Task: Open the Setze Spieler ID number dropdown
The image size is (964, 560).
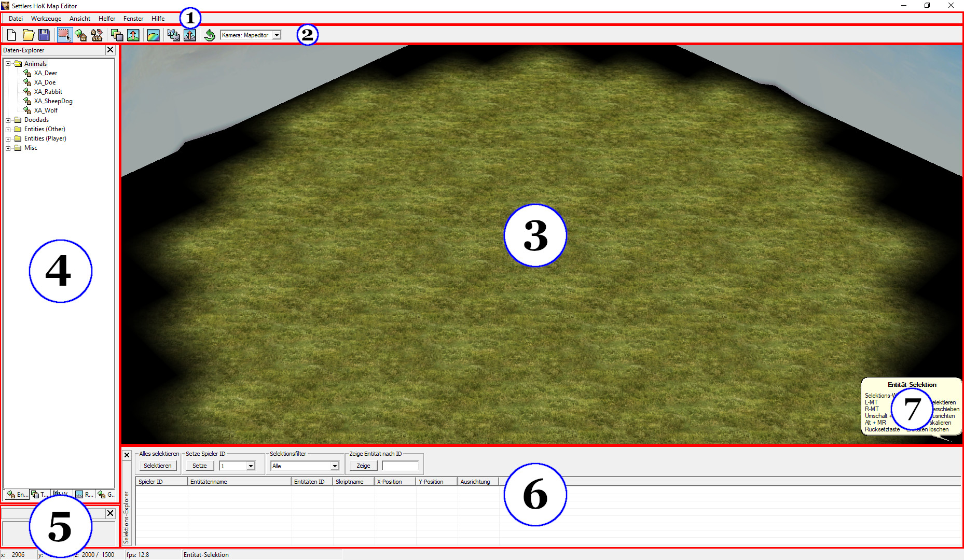Action: click(251, 466)
